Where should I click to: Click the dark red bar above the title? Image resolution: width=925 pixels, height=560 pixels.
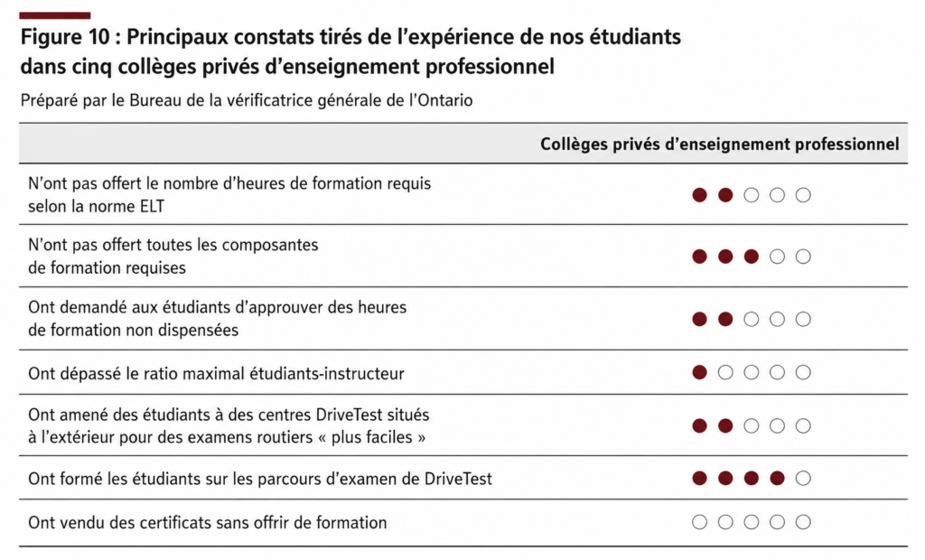coord(55,15)
